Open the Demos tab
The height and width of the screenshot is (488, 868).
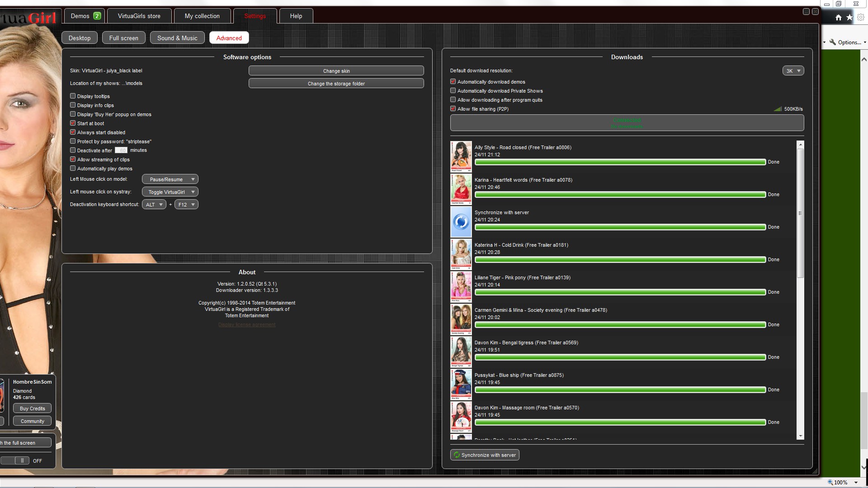click(x=85, y=16)
